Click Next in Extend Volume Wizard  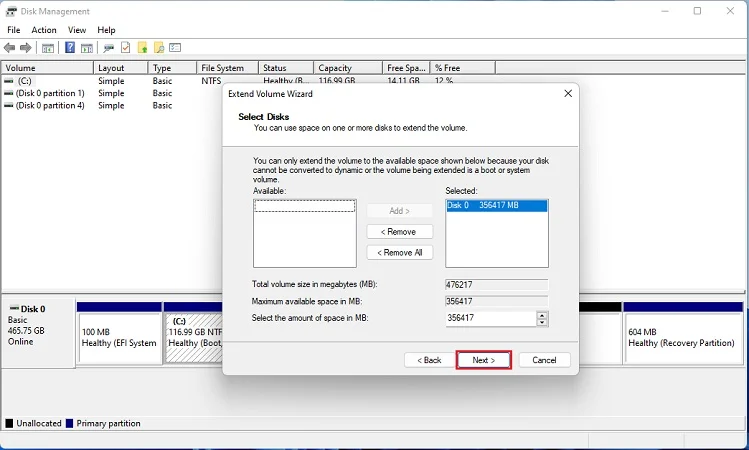(x=484, y=360)
